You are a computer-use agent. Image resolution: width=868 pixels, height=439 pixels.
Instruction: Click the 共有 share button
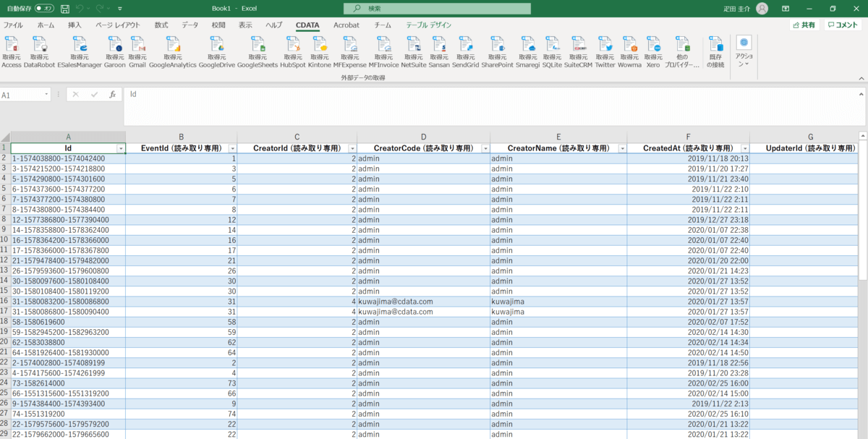pyautogui.click(x=803, y=25)
